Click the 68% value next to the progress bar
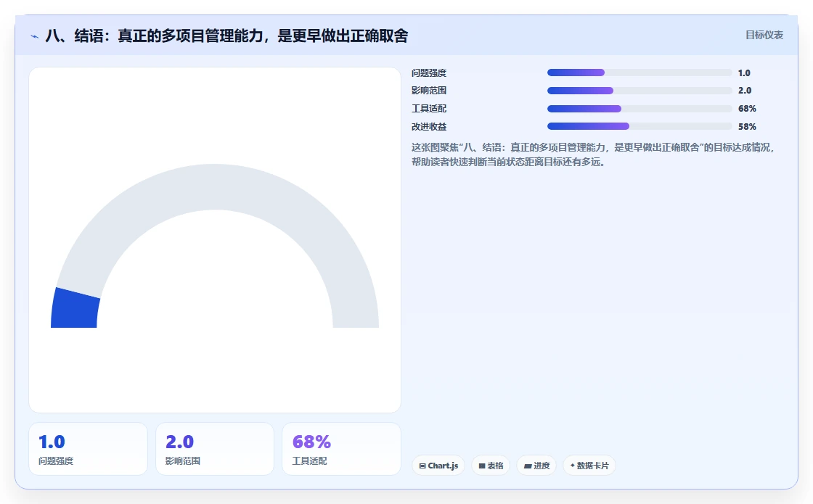Image resolution: width=813 pixels, height=504 pixels. 747,109
